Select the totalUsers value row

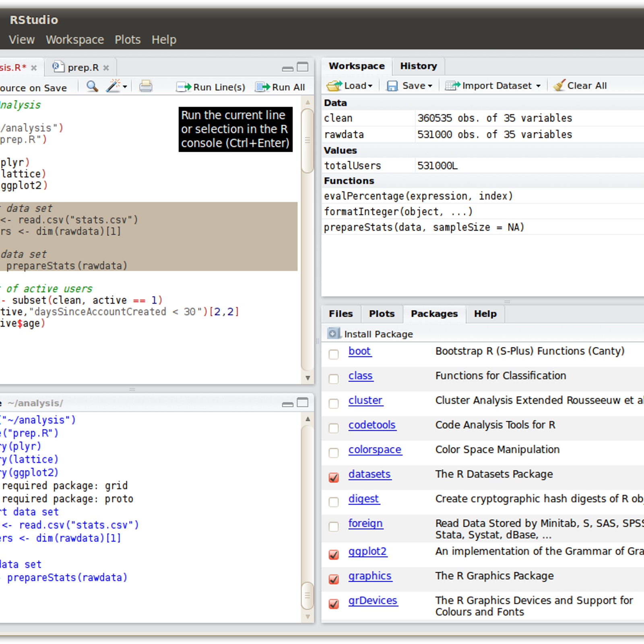pos(483,165)
